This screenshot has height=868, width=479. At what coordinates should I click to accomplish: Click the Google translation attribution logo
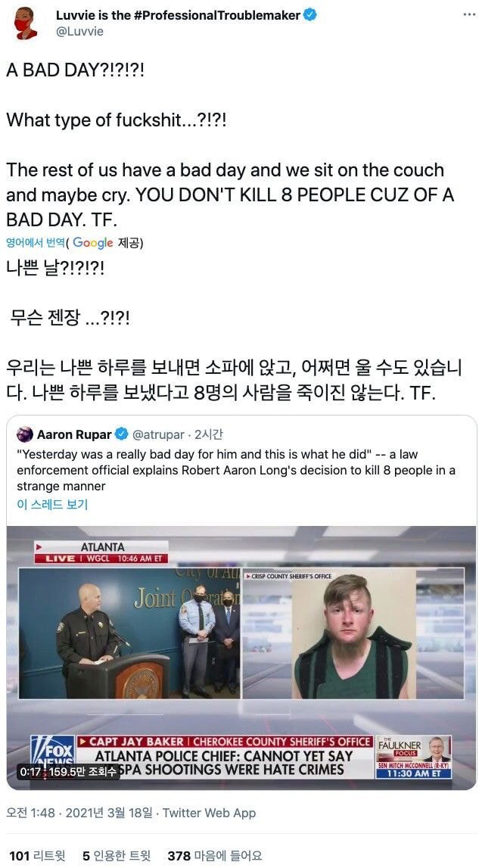tap(92, 242)
